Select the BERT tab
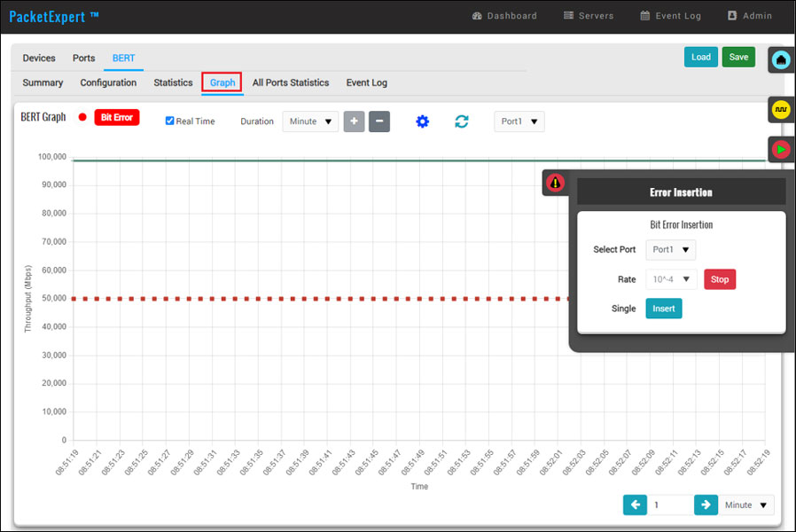This screenshot has width=796, height=532. point(123,58)
